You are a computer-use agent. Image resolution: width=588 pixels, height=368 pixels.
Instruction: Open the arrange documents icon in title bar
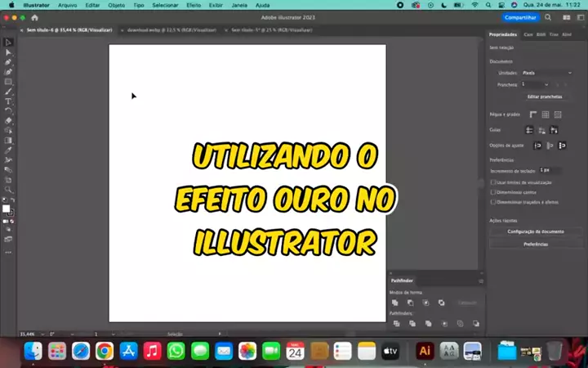coord(567,18)
